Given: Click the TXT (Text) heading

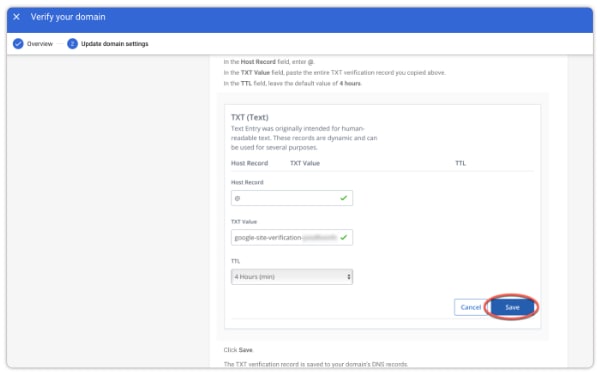Looking at the screenshot, I should [249, 117].
